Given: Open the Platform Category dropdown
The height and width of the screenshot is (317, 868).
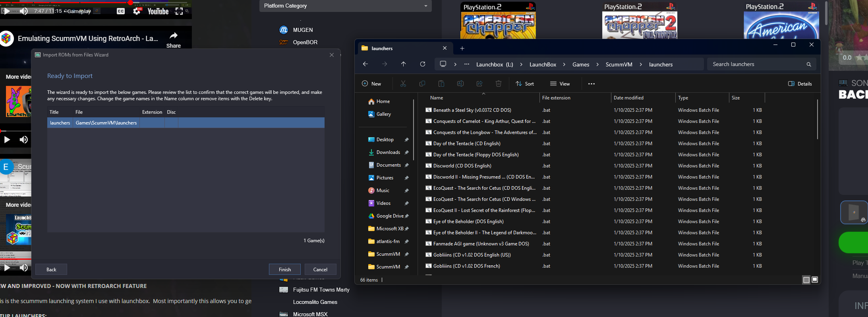Looking at the screenshot, I should pos(345,6).
